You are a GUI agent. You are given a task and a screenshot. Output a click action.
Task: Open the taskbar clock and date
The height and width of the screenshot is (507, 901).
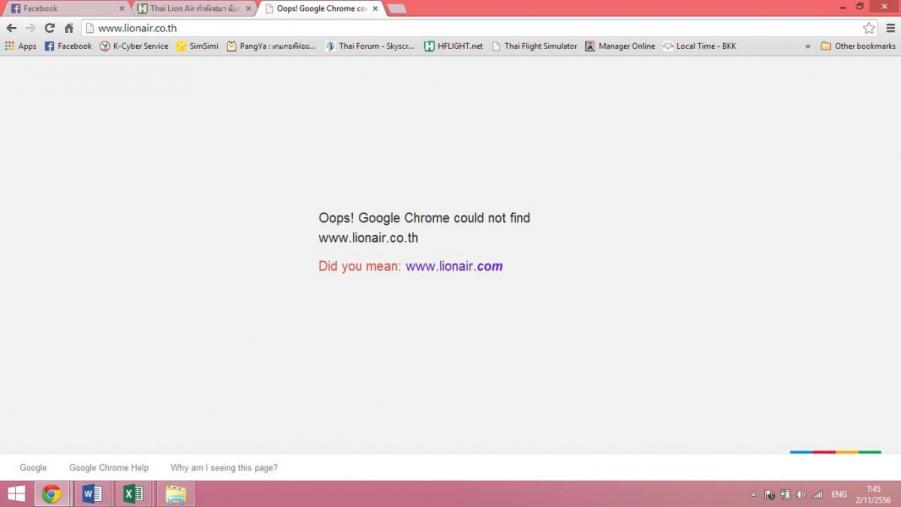(x=873, y=494)
